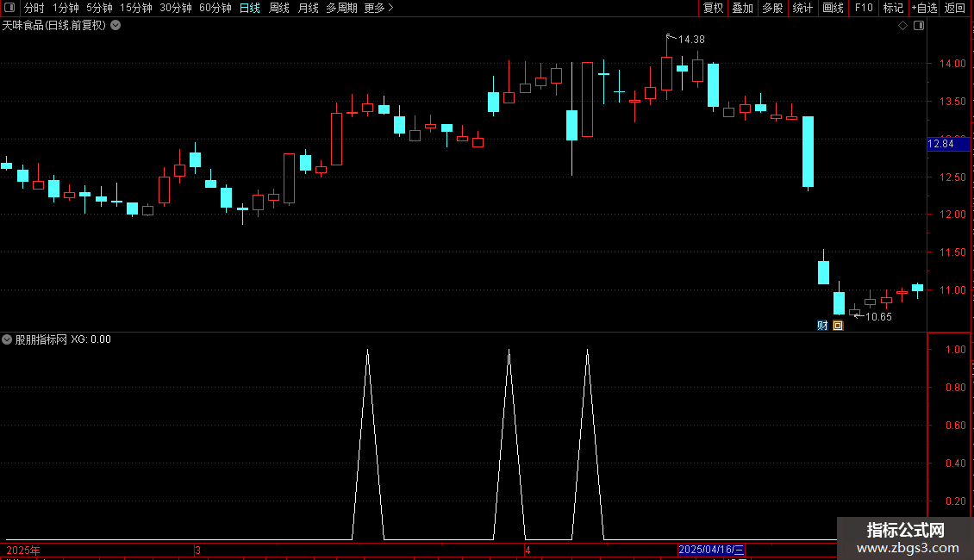Screen dimensions: 974x560
Task: Click the 叠加 overlay button
Action: click(x=742, y=8)
